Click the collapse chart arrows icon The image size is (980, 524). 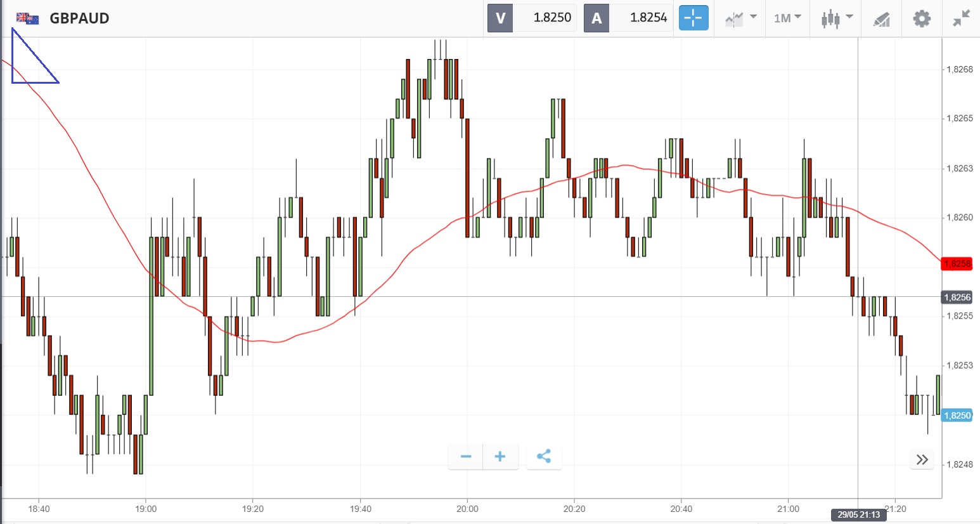(x=962, y=18)
